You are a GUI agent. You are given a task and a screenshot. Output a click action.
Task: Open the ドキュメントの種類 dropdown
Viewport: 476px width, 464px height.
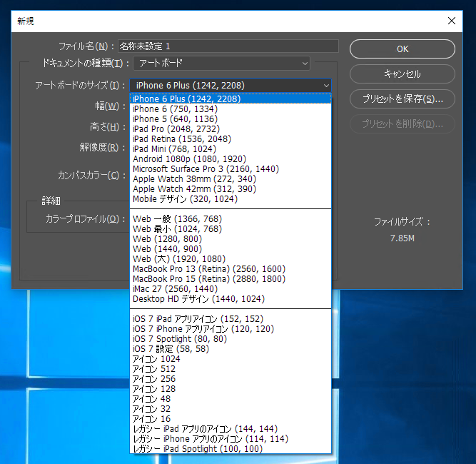(x=222, y=63)
